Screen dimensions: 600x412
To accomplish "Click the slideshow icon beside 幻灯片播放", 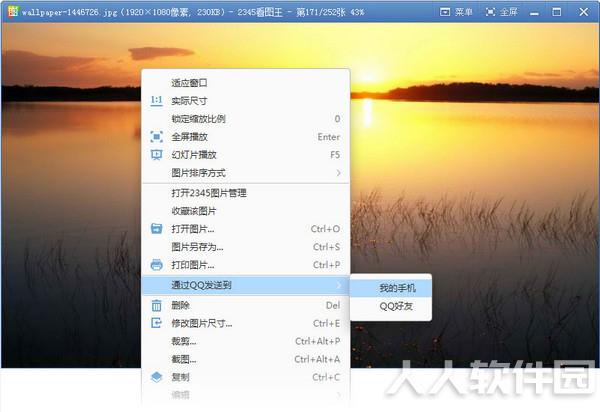I will tap(157, 155).
